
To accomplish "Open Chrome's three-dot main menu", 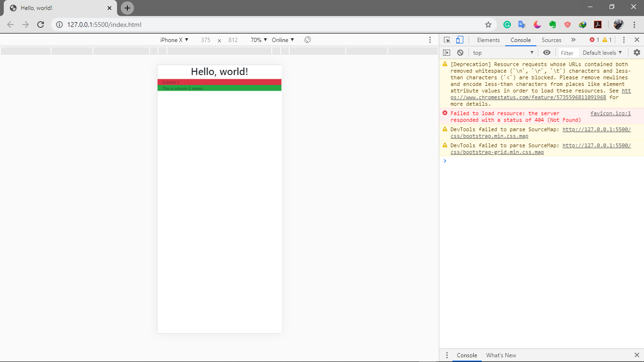I will [x=635, y=25].
